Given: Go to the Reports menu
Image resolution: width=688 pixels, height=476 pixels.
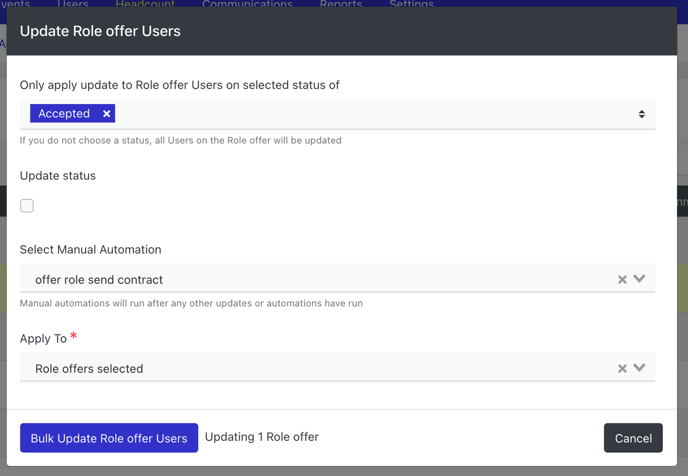Looking at the screenshot, I should pyautogui.click(x=341, y=4).
